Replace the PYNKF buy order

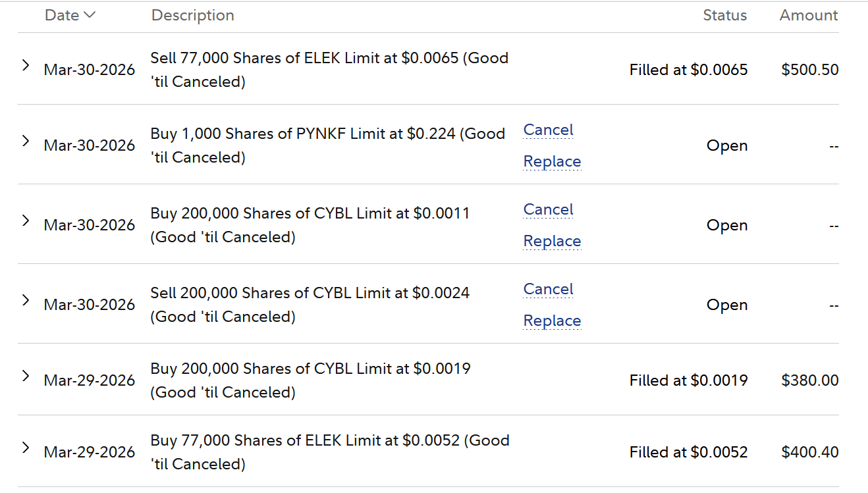click(x=552, y=161)
